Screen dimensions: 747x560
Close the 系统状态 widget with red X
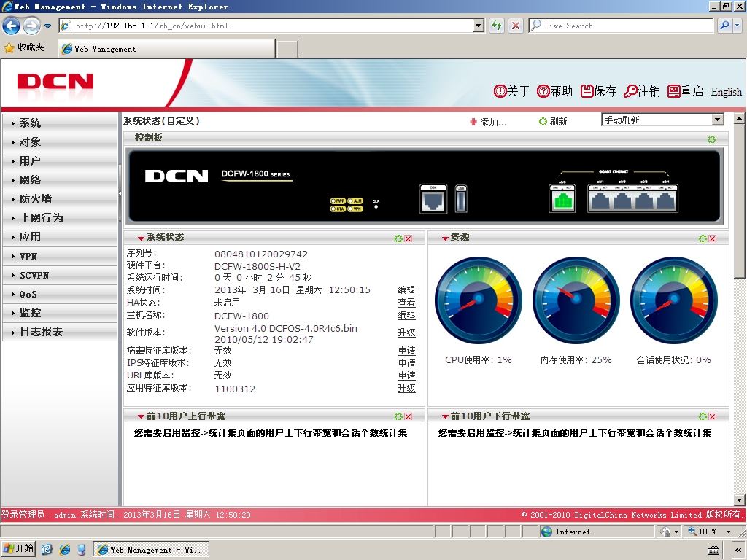tap(409, 238)
